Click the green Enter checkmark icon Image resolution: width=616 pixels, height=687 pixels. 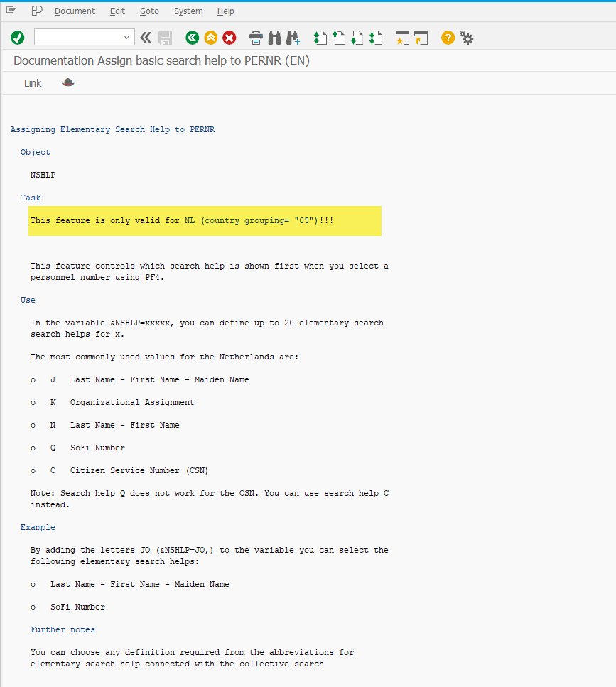[x=18, y=38]
